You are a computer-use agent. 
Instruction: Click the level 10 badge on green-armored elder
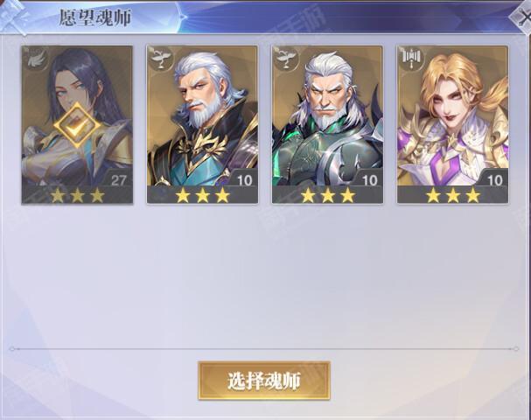pos(369,180)
